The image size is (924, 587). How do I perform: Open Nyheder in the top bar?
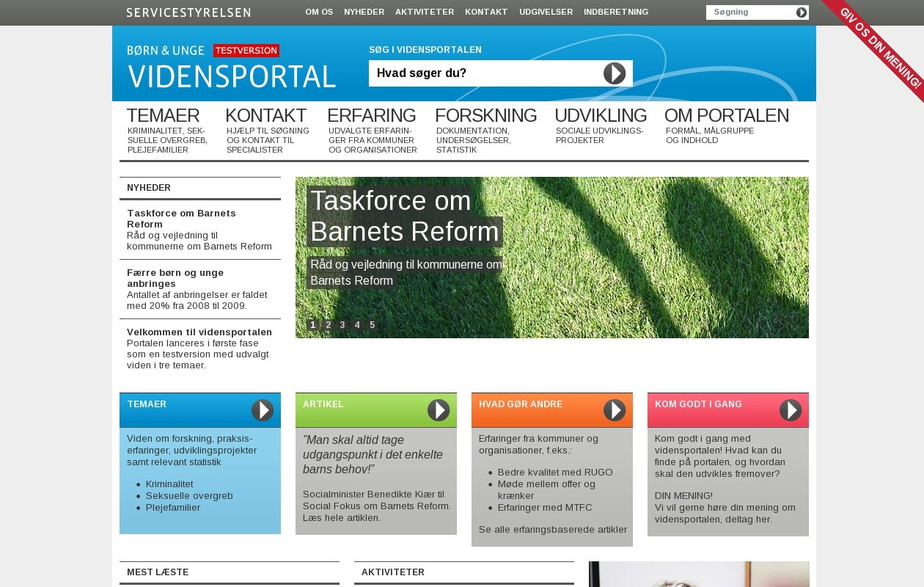(x=364, y=12)
